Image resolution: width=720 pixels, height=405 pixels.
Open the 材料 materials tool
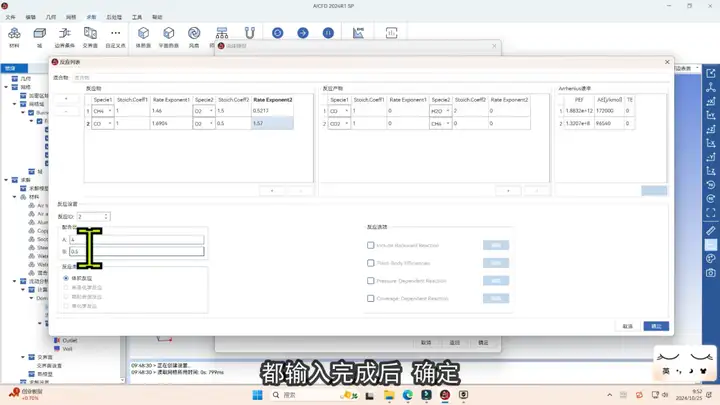pos(14,37)
